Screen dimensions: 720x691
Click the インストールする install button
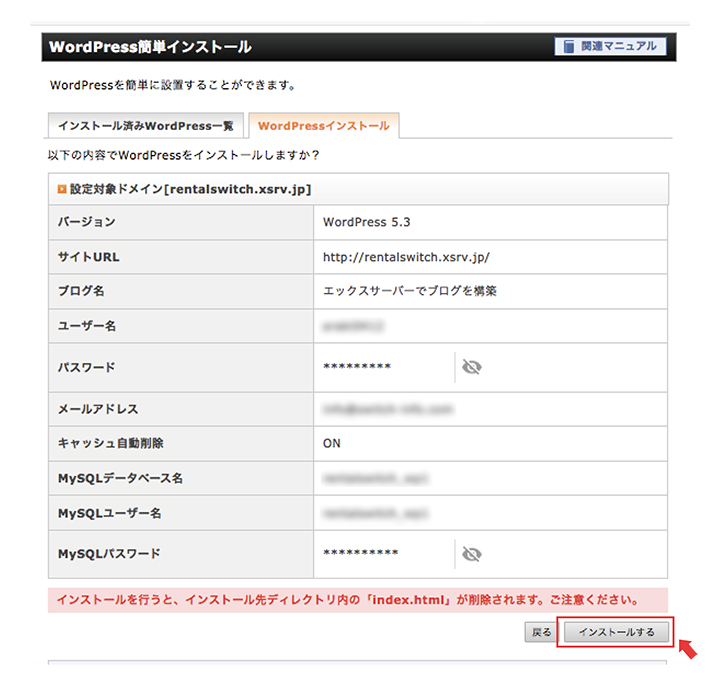[x=616, y=632]
